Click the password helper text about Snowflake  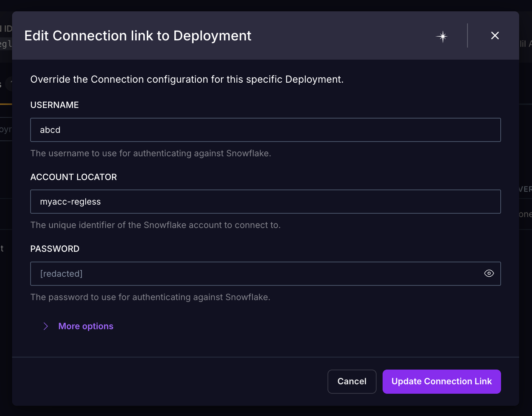(x=150, y=297)
